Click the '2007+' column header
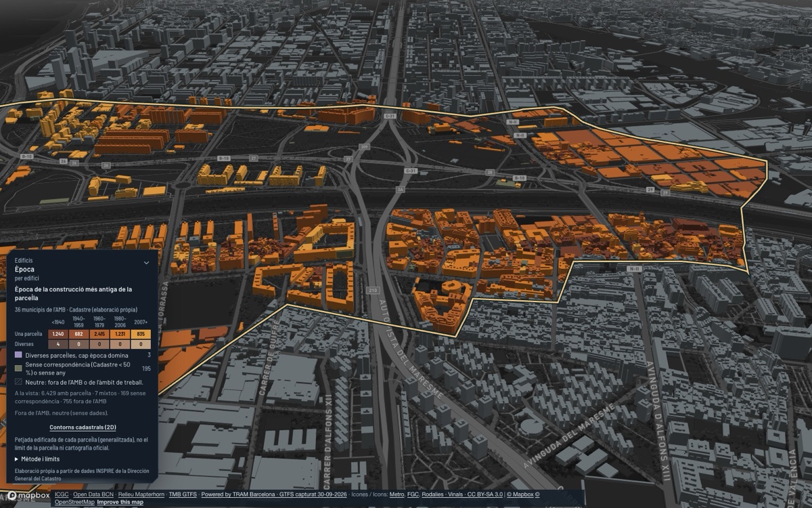 point(141,322)
